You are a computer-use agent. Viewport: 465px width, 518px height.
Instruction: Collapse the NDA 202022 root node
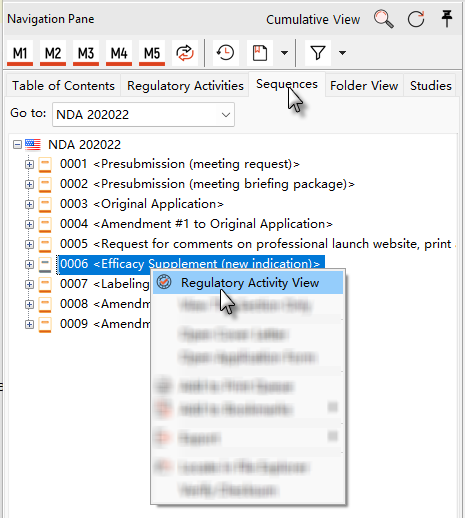(17, 145)
